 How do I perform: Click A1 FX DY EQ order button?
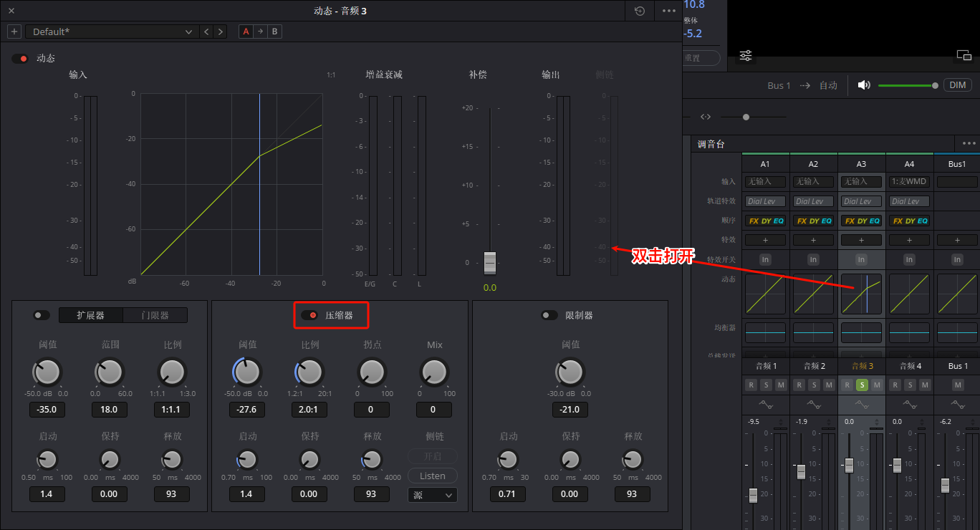click(x=765, y=221)
